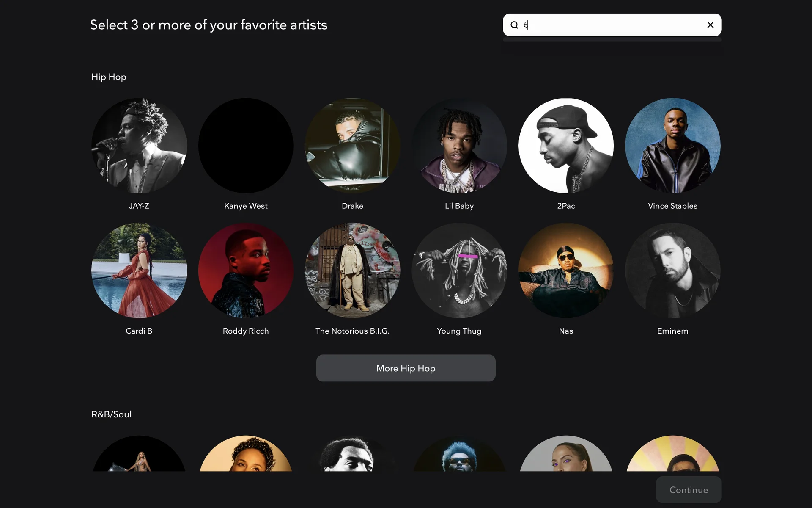Select 2Pac artist photo
The width and height of the screenshot is (812, 508).
tap(566, 146)
